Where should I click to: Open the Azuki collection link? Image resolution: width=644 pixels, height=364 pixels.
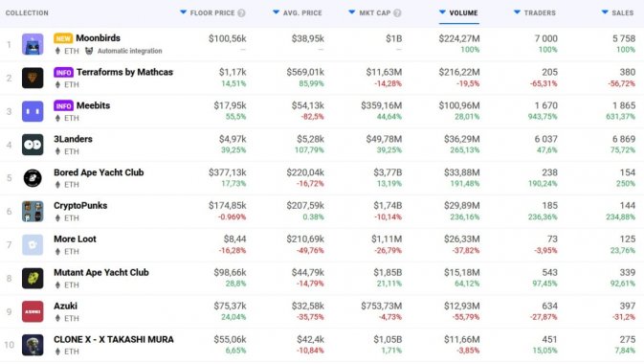tap(65, 306)
